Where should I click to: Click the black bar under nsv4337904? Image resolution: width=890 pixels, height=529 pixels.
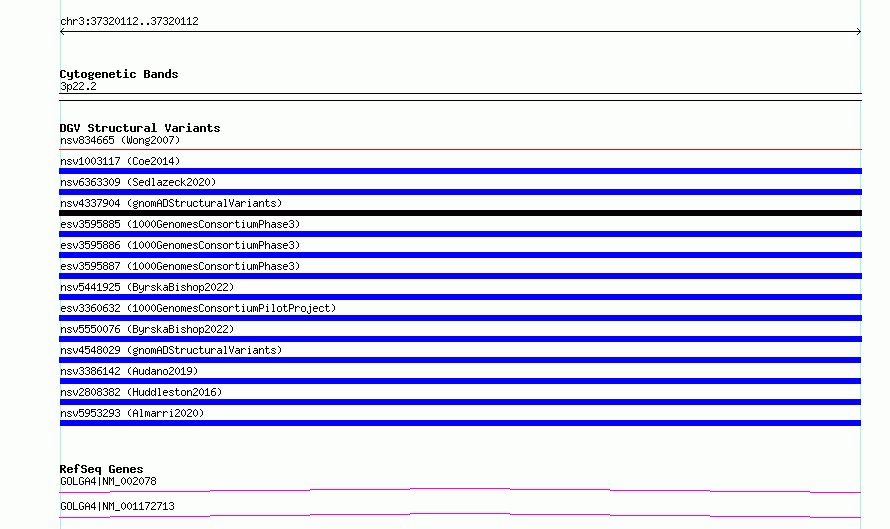click(x=460, y=213)
